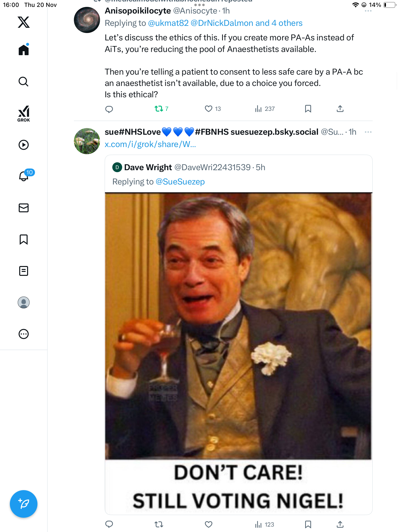Open Notifications with 10 badge
399x532 pixels.
click(x=24, y=176)
